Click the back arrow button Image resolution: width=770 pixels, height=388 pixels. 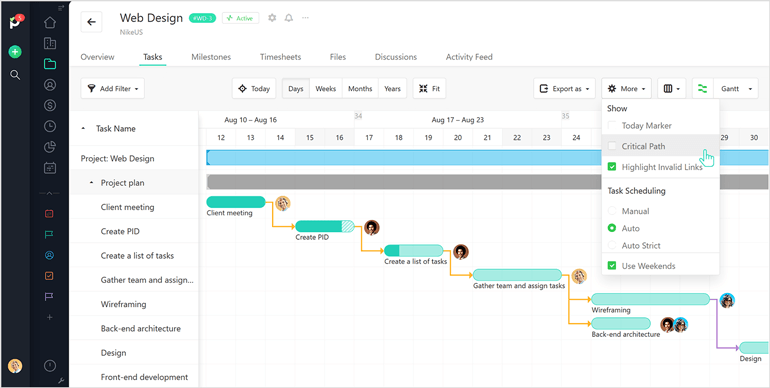tap(91, 22)
